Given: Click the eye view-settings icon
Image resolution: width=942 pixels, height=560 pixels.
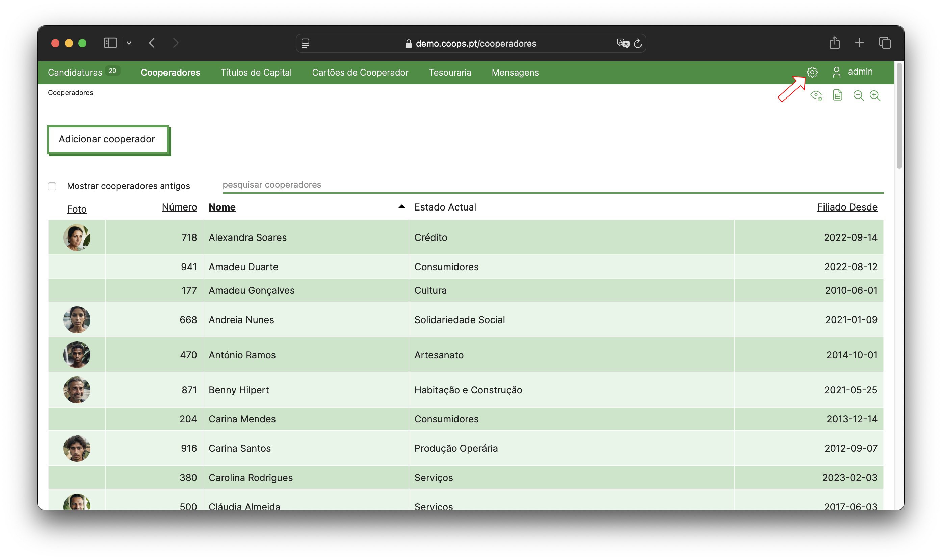Looking at the screenshot, I should click(x=816, y=95).
